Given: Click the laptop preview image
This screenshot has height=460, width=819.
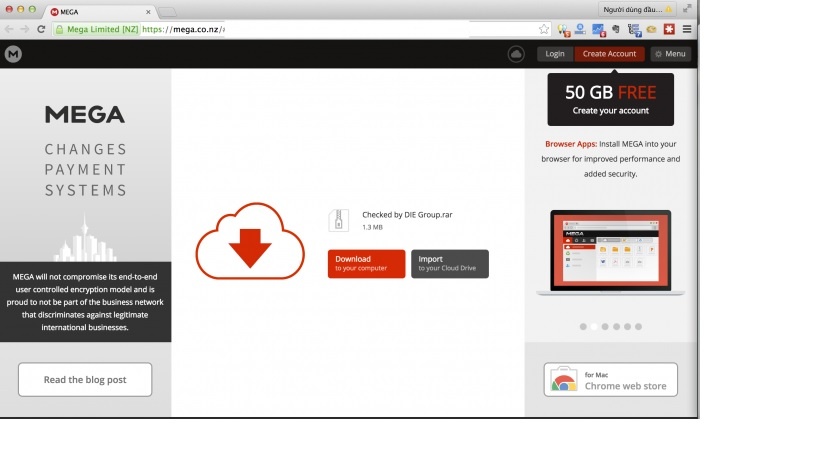Looking at the screenshot, I should 611,253.
